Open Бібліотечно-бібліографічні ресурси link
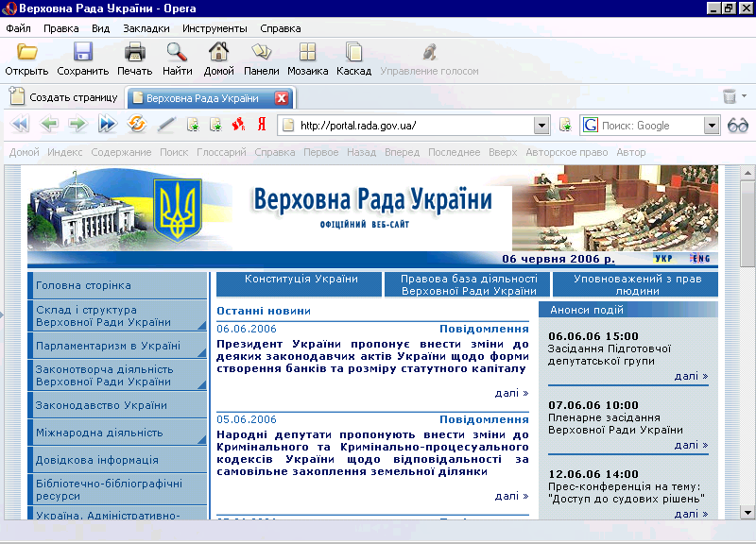 [x=117, y=489]
